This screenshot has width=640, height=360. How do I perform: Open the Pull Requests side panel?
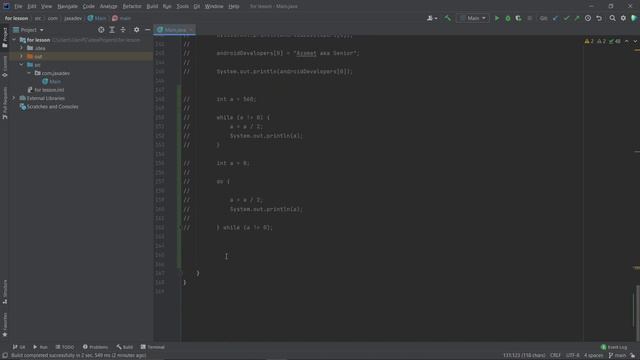coord(5,103)
